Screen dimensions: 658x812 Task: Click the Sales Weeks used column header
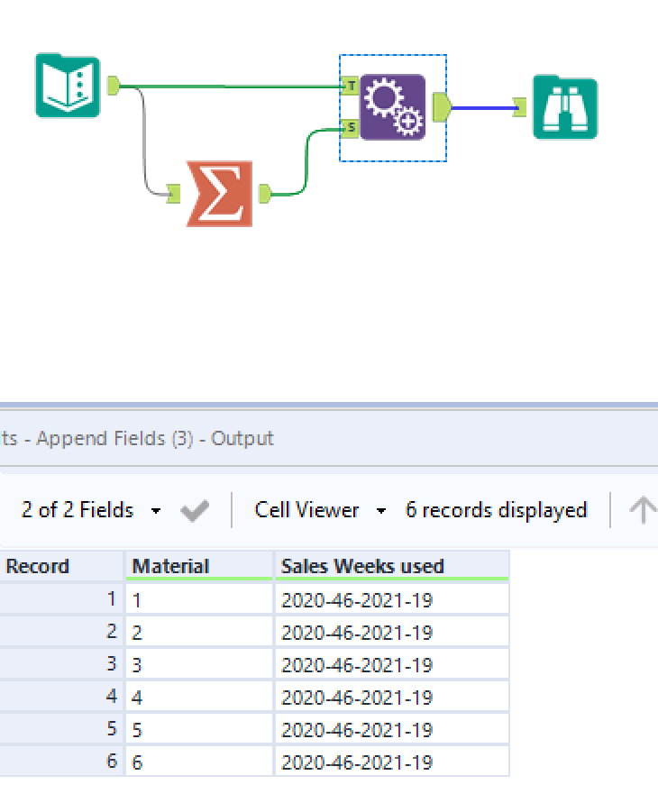point(390,567)
